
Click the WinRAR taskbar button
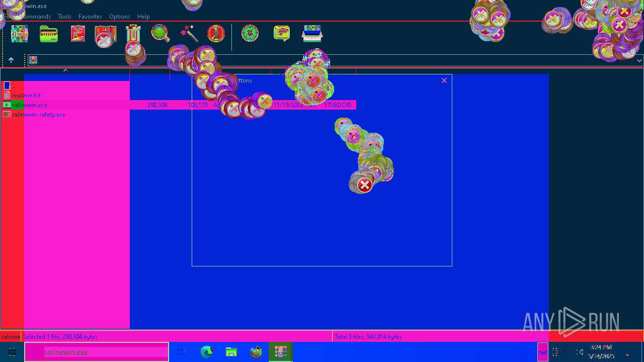(x=281, y=352)
